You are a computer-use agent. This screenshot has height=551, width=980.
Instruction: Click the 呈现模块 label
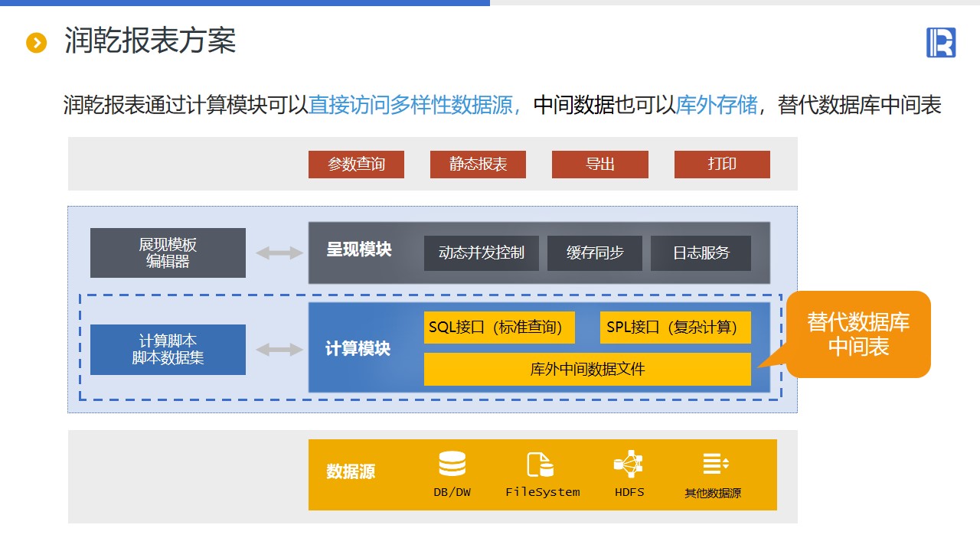click(359, 250)
